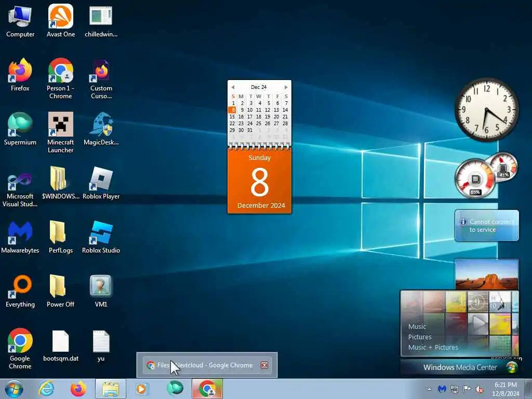Launch Google Chrome desktop shortcut

click(20, 349)
